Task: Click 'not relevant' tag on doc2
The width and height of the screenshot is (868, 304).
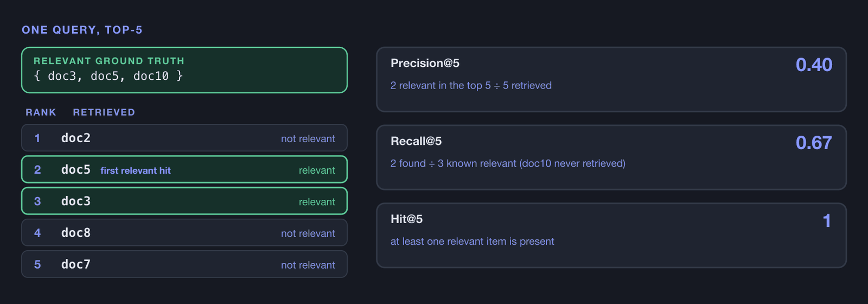Action: coord(308,138)
